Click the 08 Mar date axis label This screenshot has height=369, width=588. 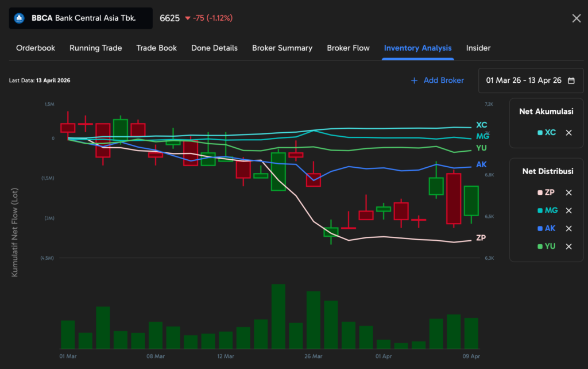click(x=156, y=356)
